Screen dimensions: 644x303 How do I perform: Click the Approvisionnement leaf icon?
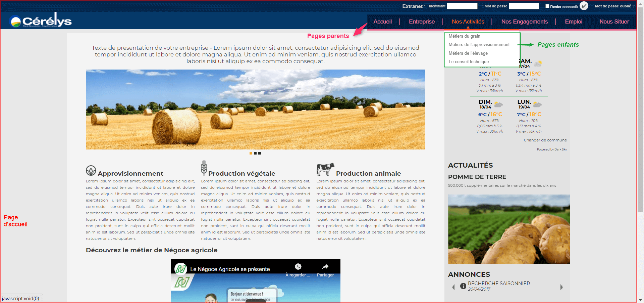91,171
